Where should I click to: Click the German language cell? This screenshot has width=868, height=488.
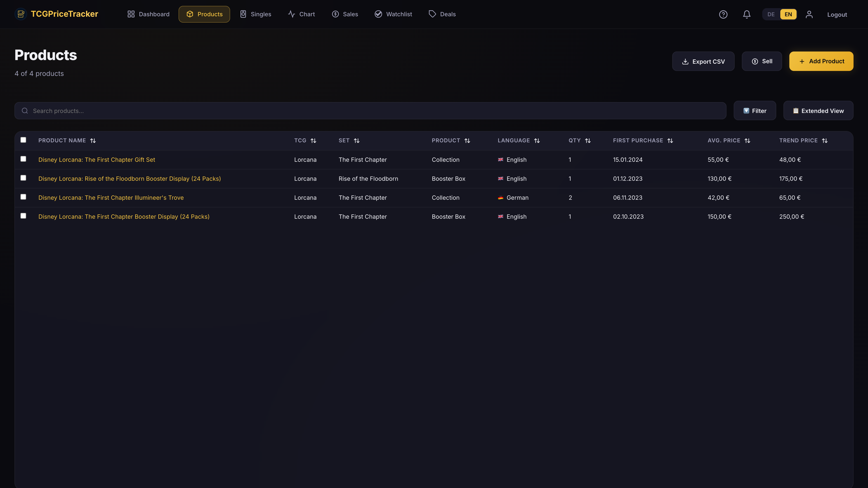(x=513, y=198)
